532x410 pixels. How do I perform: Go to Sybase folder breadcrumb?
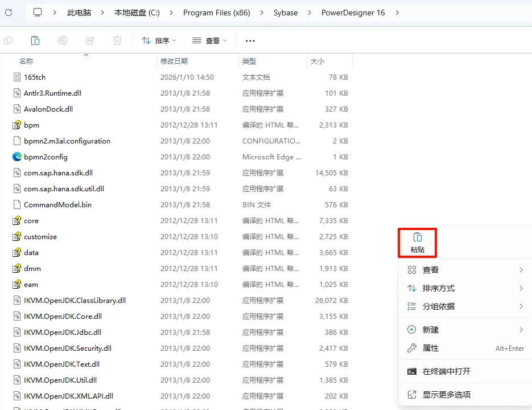click(286, 13)
